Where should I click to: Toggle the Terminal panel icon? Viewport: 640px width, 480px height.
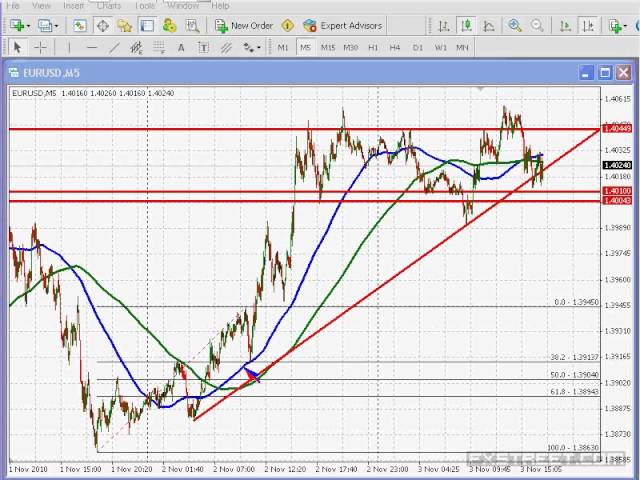pos(147,26)
